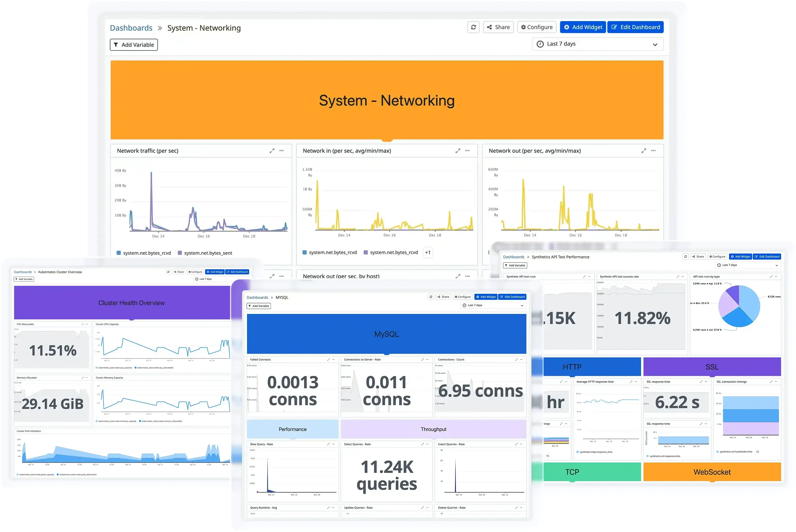Click the Add Widget button

pyautogui.click(x=583, y=27)
